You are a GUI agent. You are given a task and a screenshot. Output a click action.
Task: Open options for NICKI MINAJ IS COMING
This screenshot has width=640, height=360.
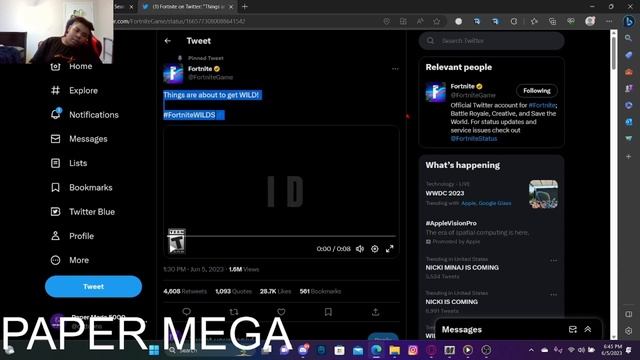pos(553,260)
